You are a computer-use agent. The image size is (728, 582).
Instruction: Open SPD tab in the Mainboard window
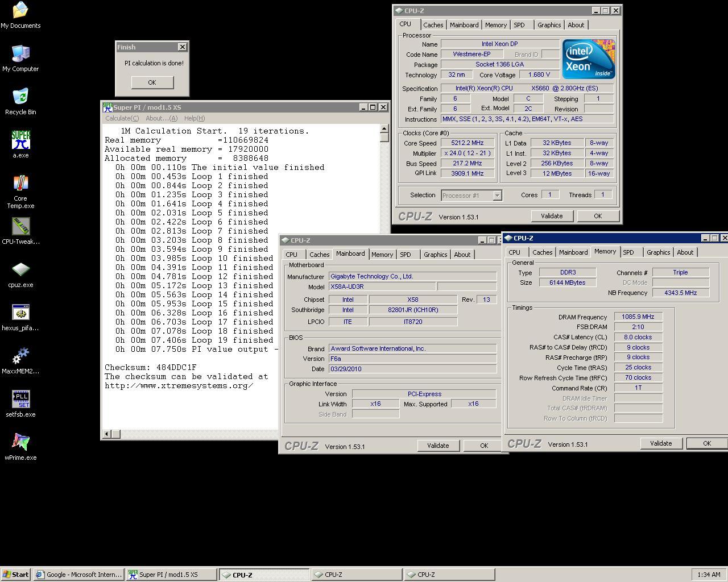pos(406,255)
